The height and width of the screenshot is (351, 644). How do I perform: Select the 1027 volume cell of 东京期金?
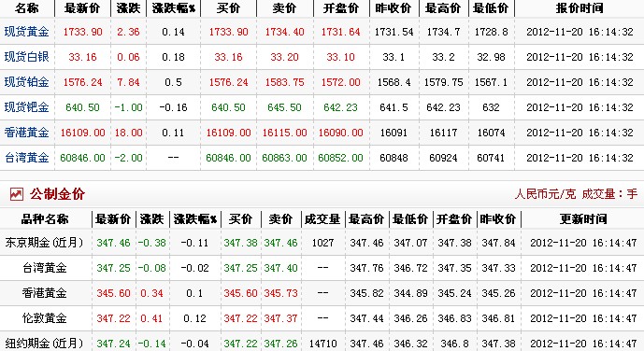[x=322, y=243]
